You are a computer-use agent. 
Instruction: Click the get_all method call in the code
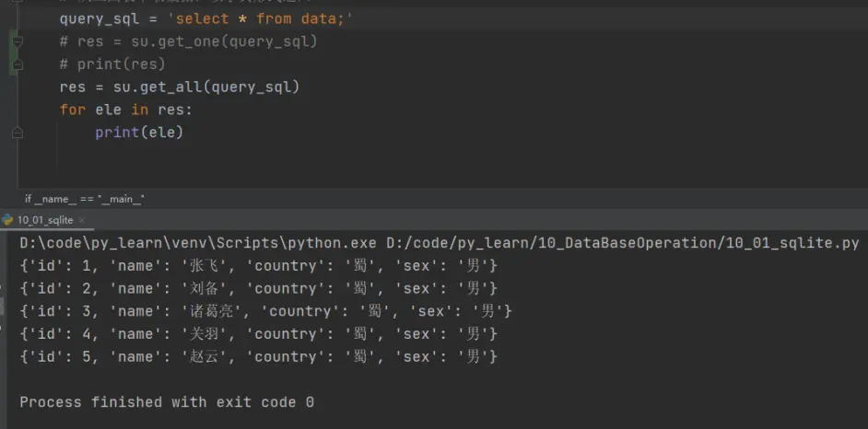173,87
